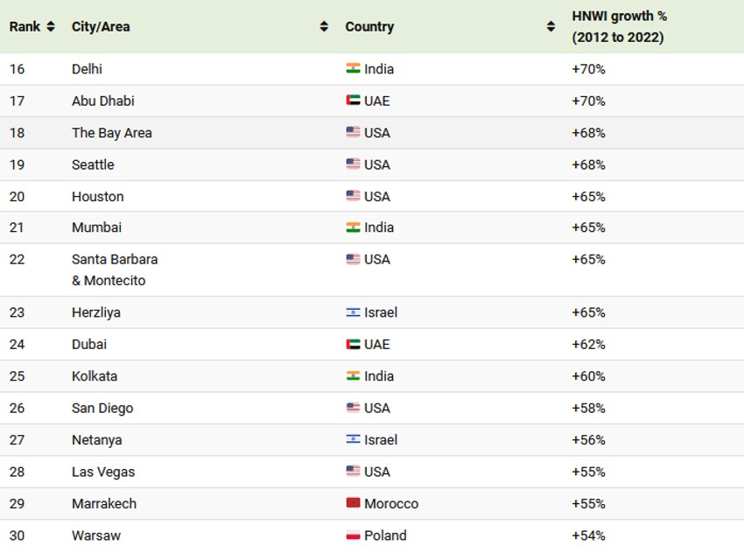Click the USA flag in Las Vegas row
744x560 pixels.
353,472
